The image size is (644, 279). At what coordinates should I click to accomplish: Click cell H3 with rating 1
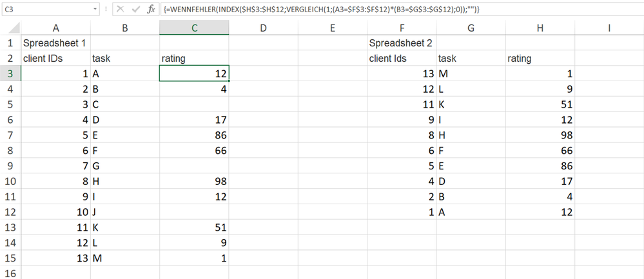(540, 74)
